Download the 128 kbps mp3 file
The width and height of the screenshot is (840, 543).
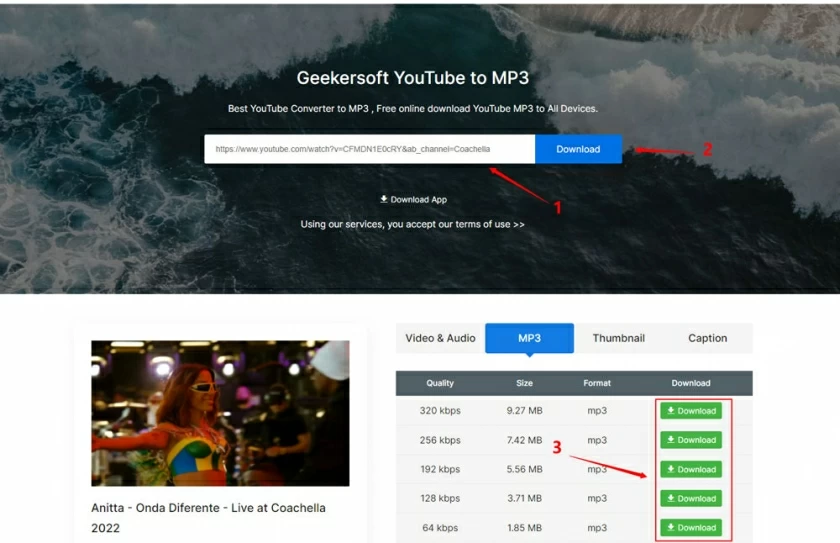point(691,498)
